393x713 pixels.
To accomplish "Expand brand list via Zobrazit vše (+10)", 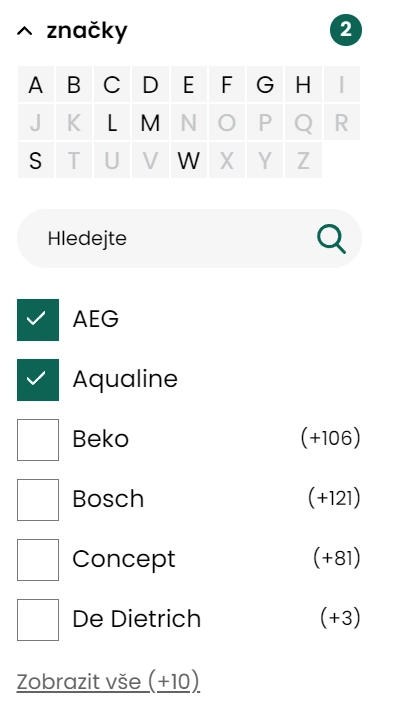I will coord(108,682).
